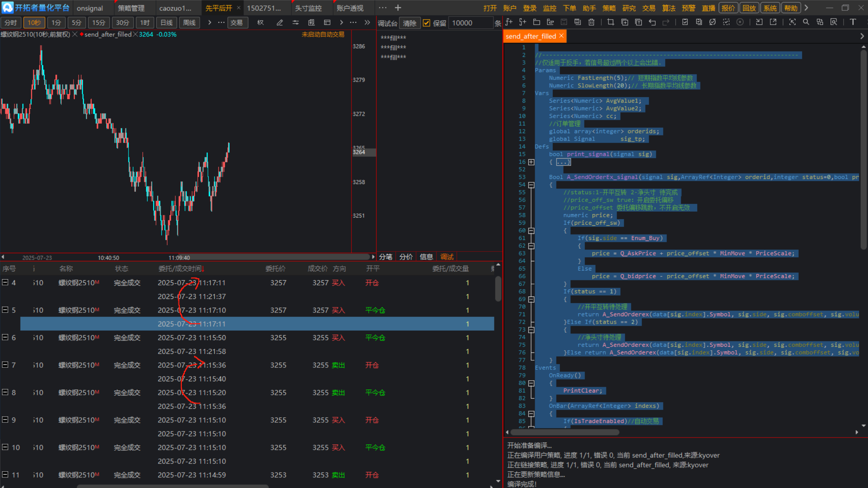
Task: Click the open folder icon in editor toolbar
Action: coord(537,22)
